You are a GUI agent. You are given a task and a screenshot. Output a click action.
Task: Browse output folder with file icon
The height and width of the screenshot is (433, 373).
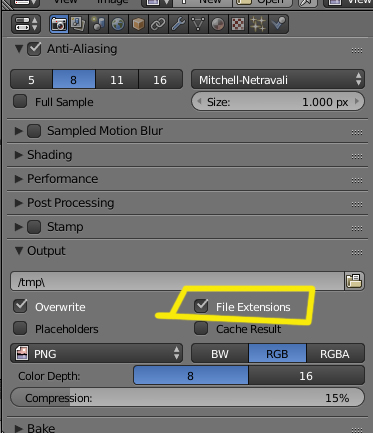coord(354,281)
